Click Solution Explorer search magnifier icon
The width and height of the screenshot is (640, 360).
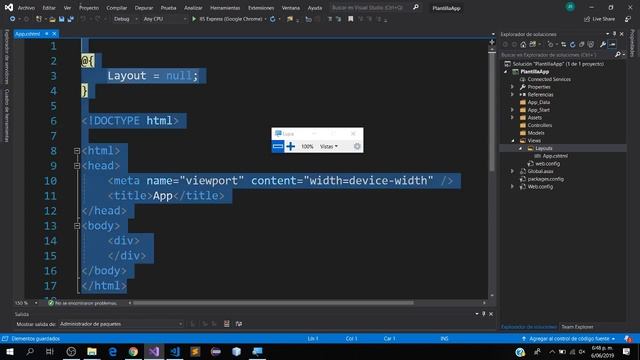(x=618, y=55)
